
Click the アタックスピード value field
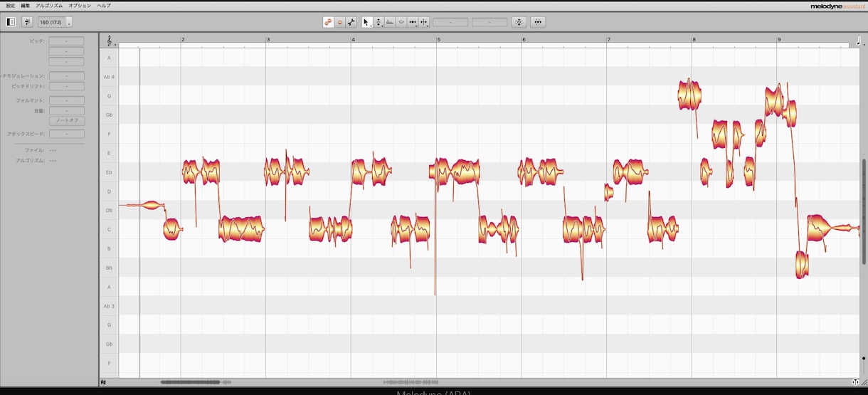coord(66,134)
